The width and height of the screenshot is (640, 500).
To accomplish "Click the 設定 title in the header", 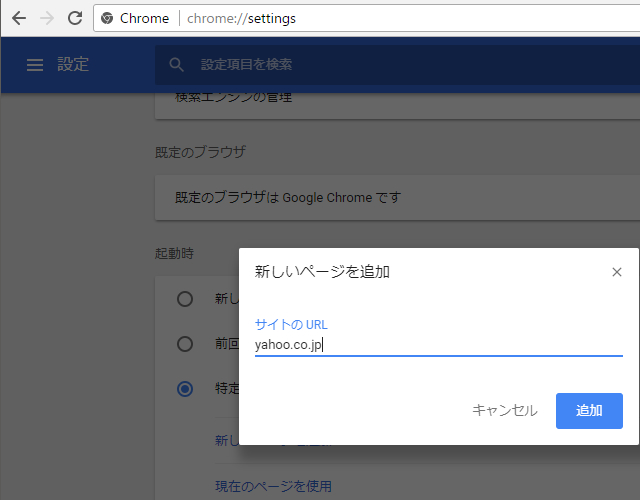I will click(x=73, y=64).
